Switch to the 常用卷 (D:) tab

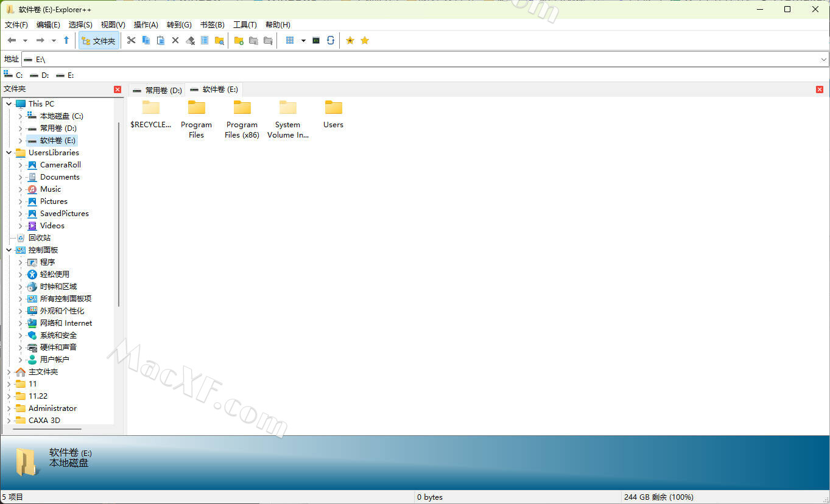[158, 90]
